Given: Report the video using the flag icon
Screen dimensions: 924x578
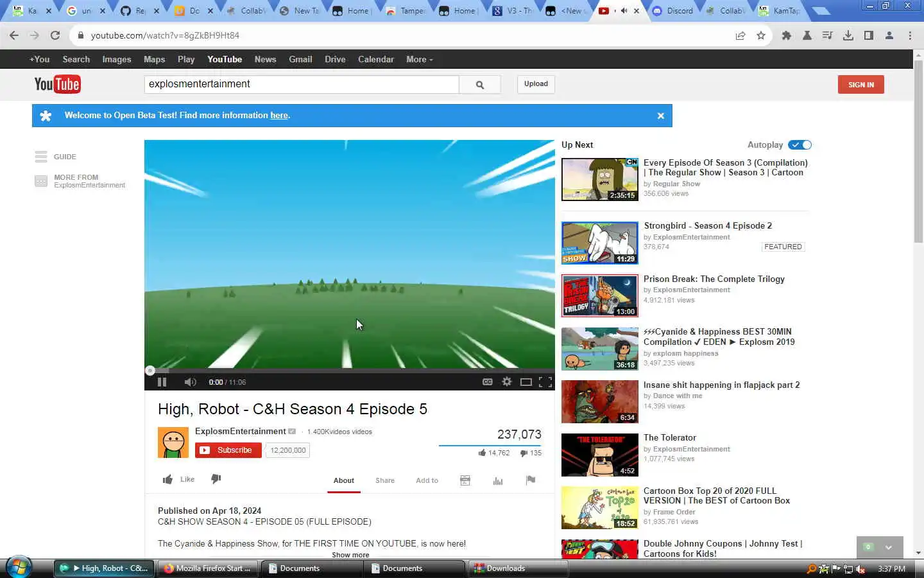Looking at the screenshot, I should coord(531,480).
